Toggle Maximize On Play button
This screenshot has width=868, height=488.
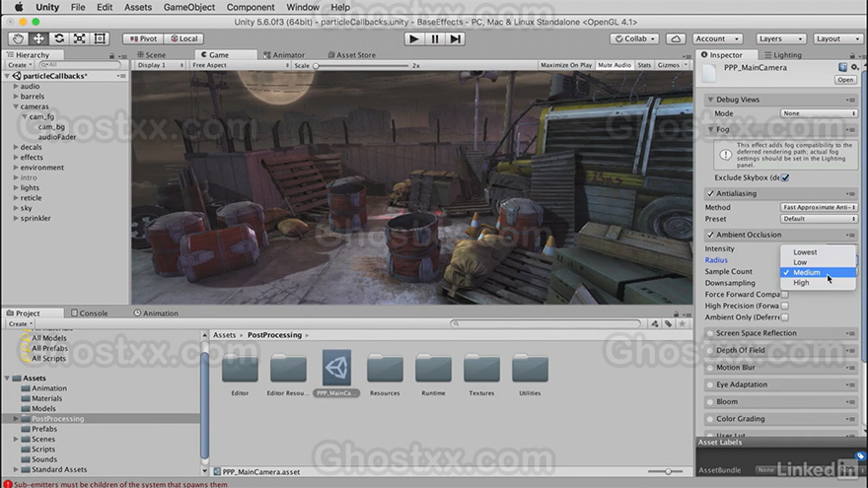pos(566,65)
